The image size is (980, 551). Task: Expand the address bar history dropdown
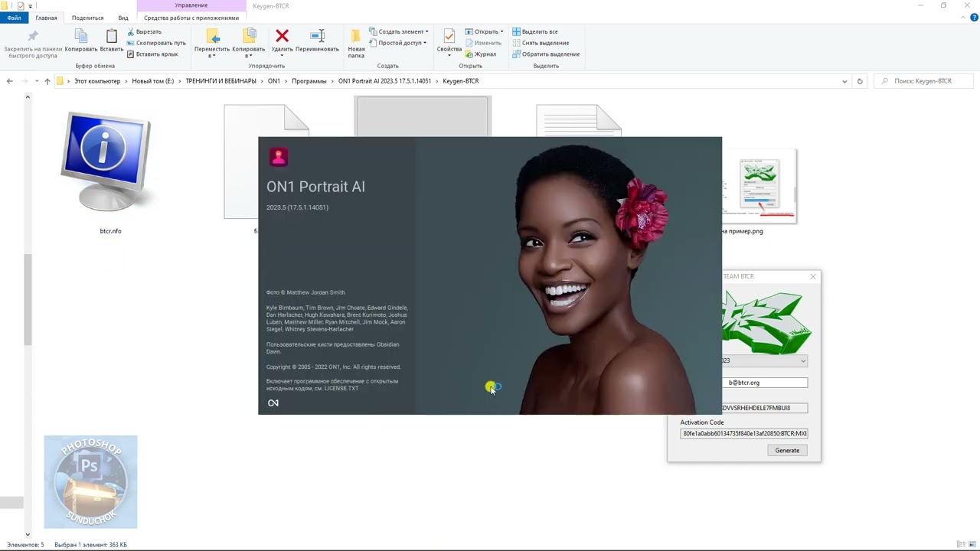[844, 81]
